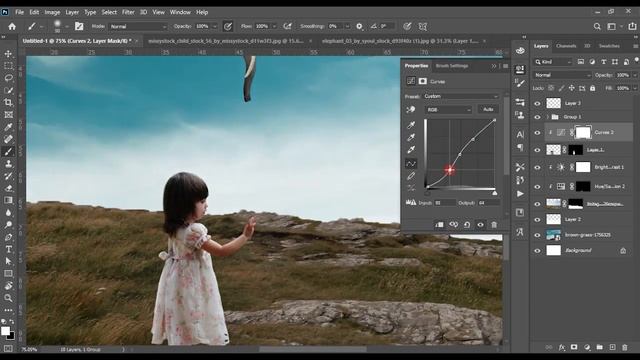This screenshot has height=360, width=640.
Task: Click the Home icon in the options bar
Action: coord(12,27)
